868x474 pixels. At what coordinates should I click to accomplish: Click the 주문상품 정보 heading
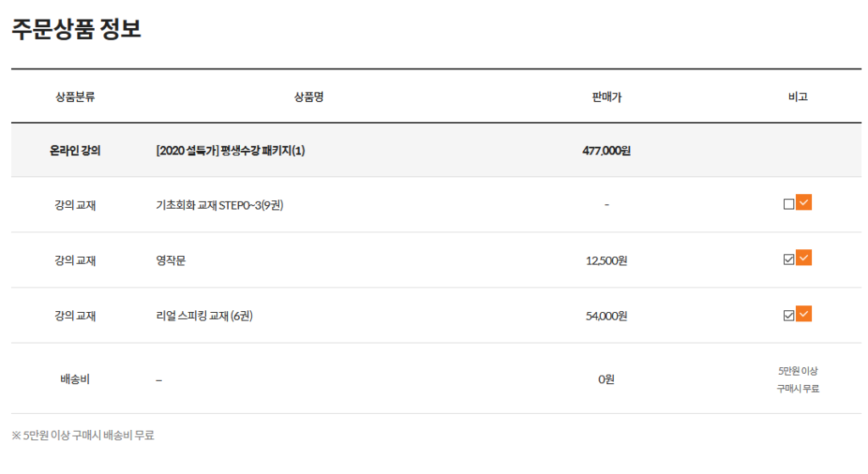click(76, 29)
